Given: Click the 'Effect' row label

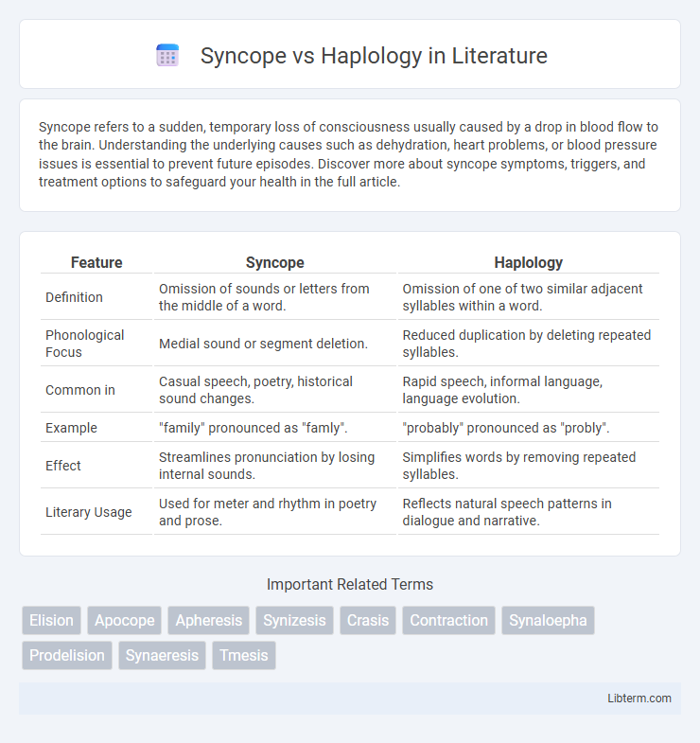Looking at the screenshot, I should click(63, 466).
